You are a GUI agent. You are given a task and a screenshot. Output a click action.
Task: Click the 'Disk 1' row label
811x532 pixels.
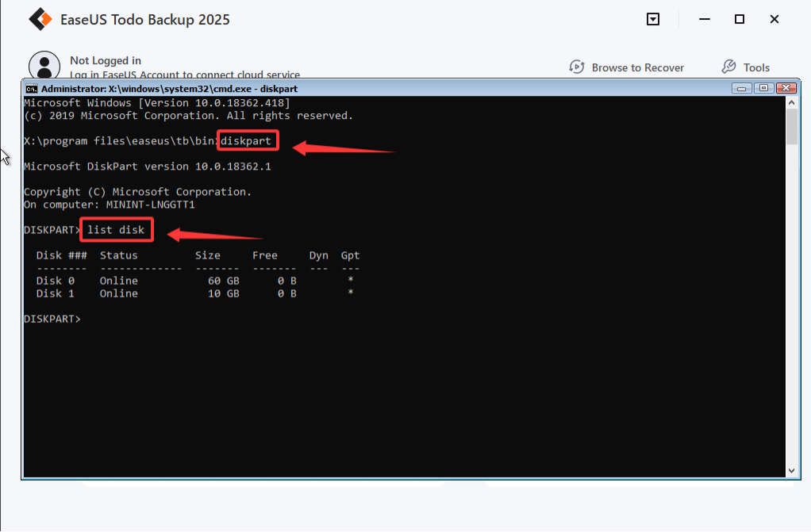(x=56, y=293)
